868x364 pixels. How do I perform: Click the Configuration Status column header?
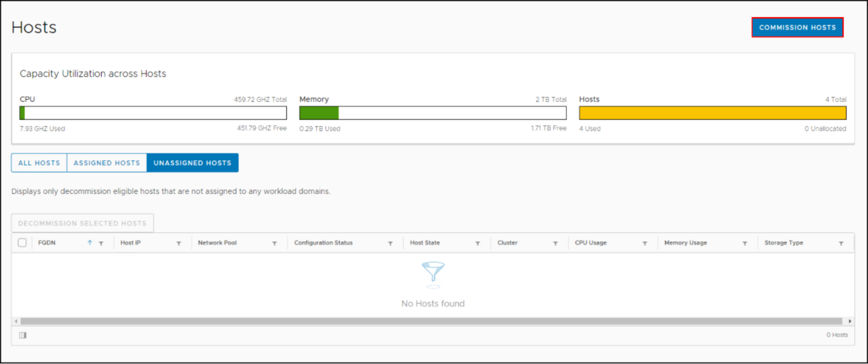point(323,243)
